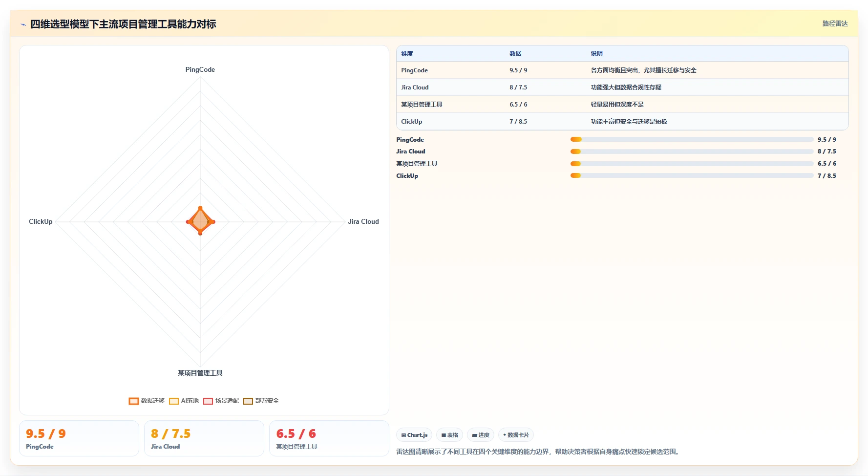Select the 数据 column header
The image size is (868, 476).
[515, 54]
